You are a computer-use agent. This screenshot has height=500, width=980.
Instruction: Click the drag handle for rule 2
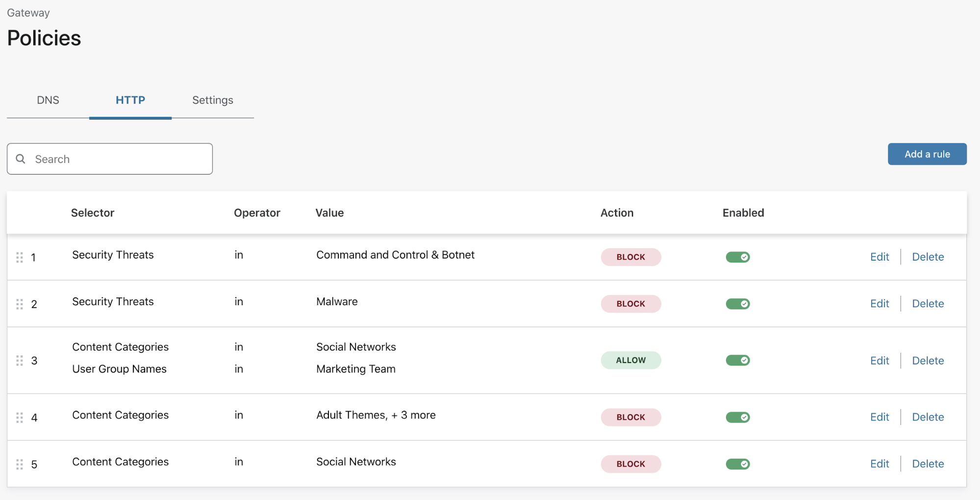click(20, 304)
